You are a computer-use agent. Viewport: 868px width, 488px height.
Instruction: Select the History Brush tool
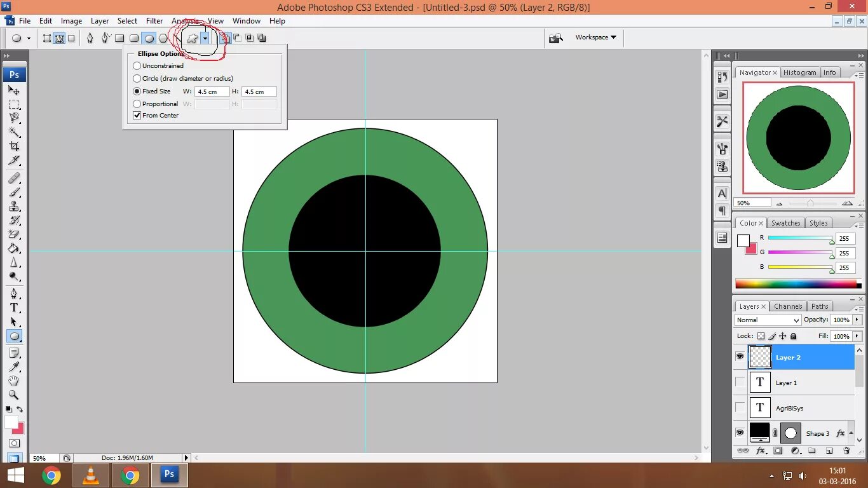(x=14, y=220)
